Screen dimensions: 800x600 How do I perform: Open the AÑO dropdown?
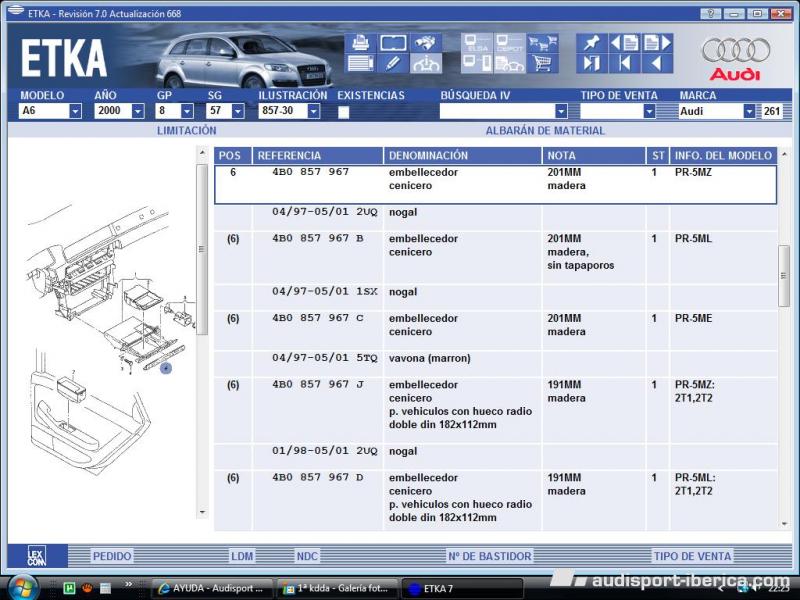pos(138,111)
